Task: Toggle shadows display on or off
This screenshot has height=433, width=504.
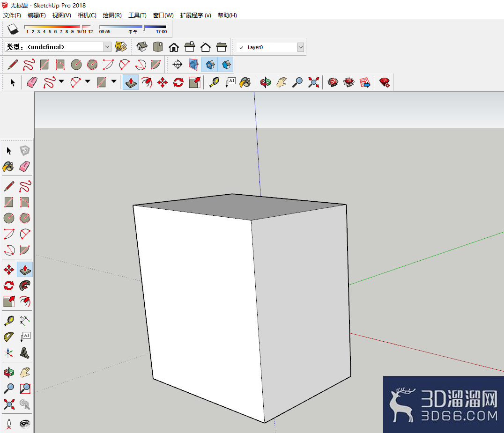Action: click(x=13, y=29)
